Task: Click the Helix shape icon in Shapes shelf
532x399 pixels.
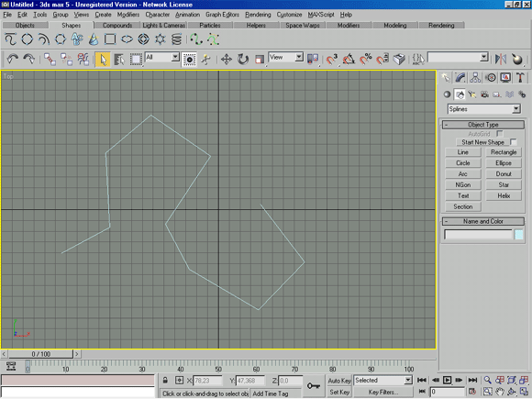Action: tap(176, 39)
